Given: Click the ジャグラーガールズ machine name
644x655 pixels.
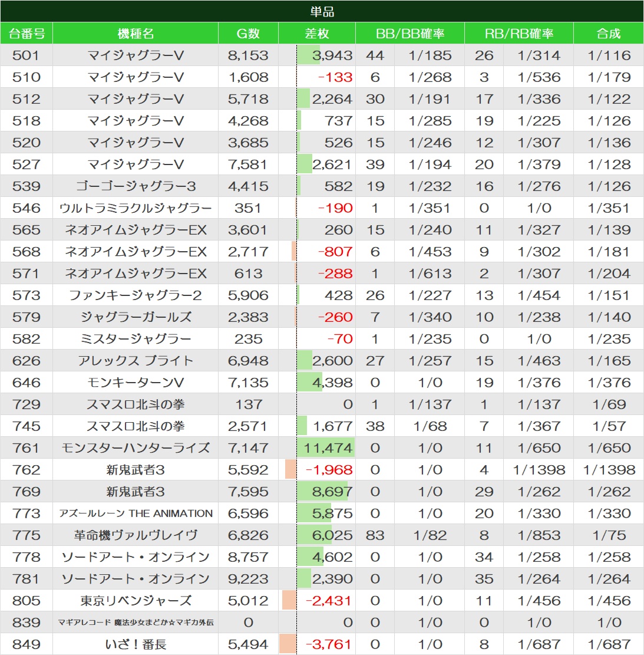Looking at the screenshot, I should tap(136, 317).
